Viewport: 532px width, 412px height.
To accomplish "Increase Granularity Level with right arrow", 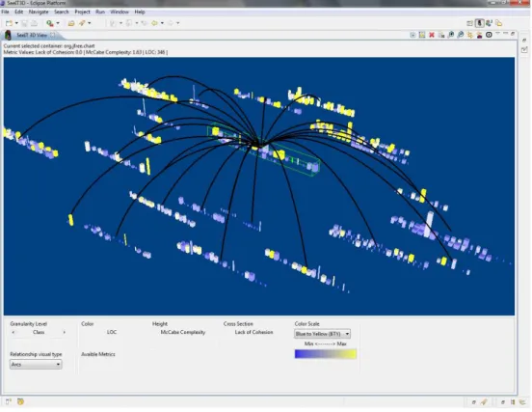I will click(65, 332).
